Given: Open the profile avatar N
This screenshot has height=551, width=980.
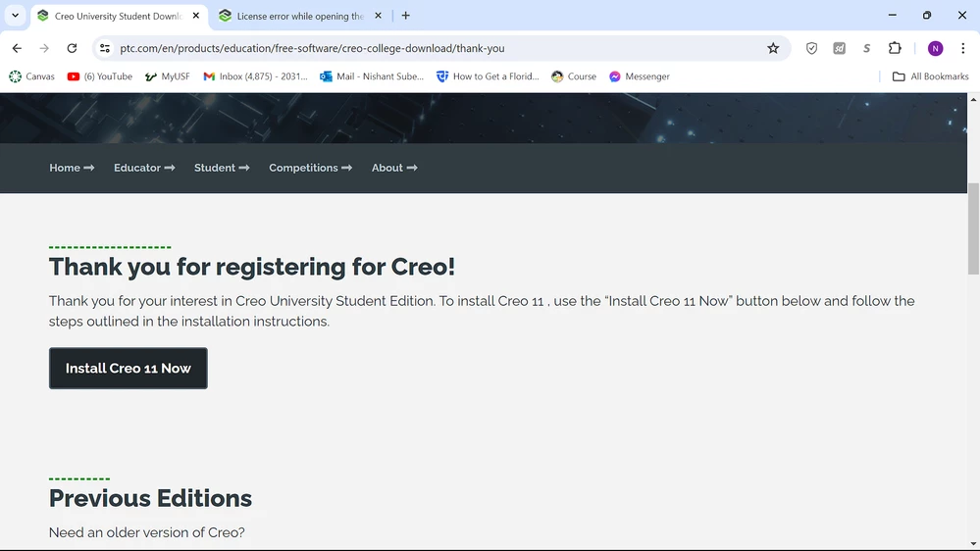Looking at the screenshot, I should click(x=935, y=48).
